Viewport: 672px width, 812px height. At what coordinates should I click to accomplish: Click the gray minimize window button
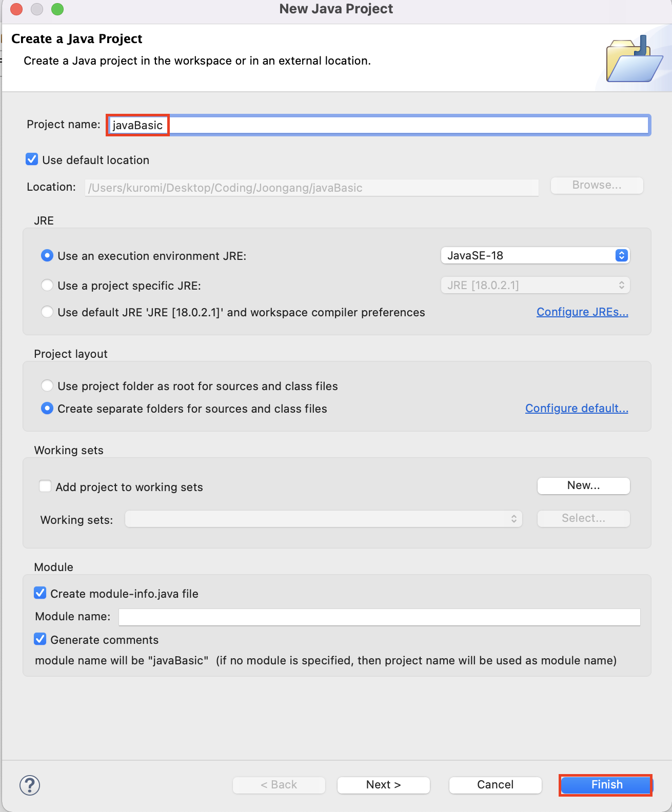click(x=37, y=9)
